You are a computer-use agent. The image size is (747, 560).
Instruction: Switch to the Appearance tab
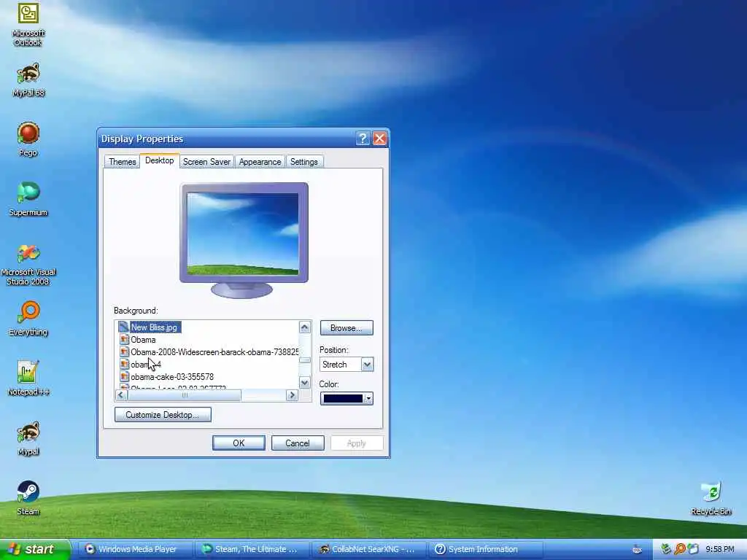coord(260,162)
